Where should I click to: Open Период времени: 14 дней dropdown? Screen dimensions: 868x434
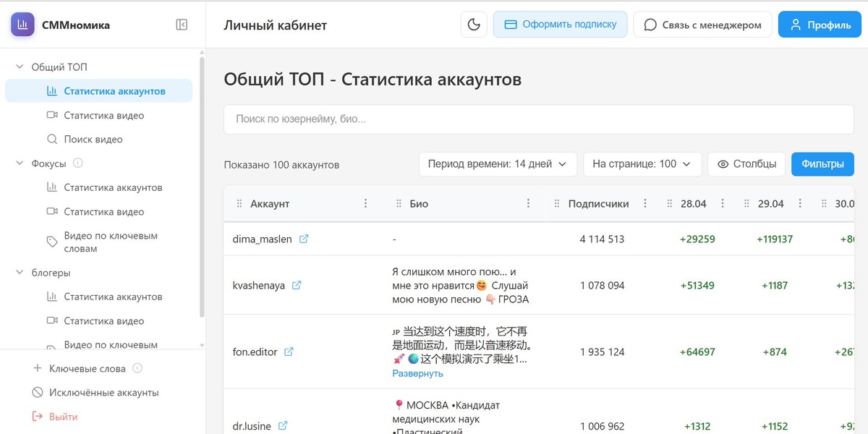[498, 164]
